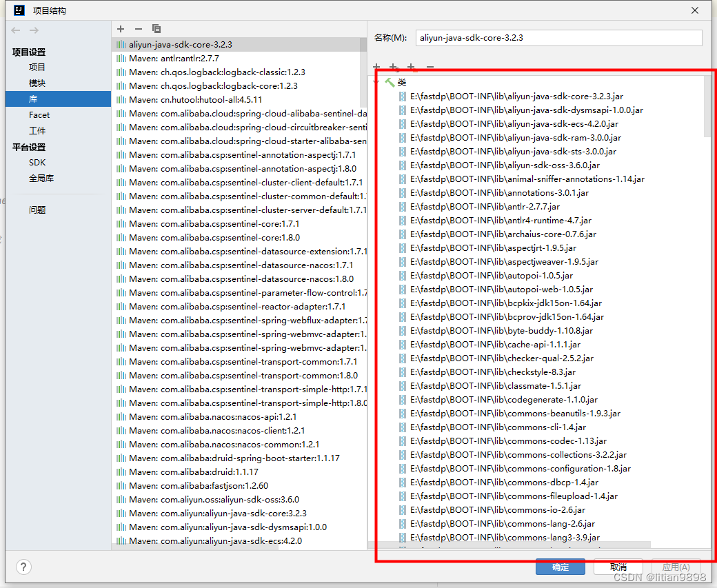Open 模块 settings page
The width and height of the screenshot is (717, 588).
pyautogui.click(x=37, y=83)
